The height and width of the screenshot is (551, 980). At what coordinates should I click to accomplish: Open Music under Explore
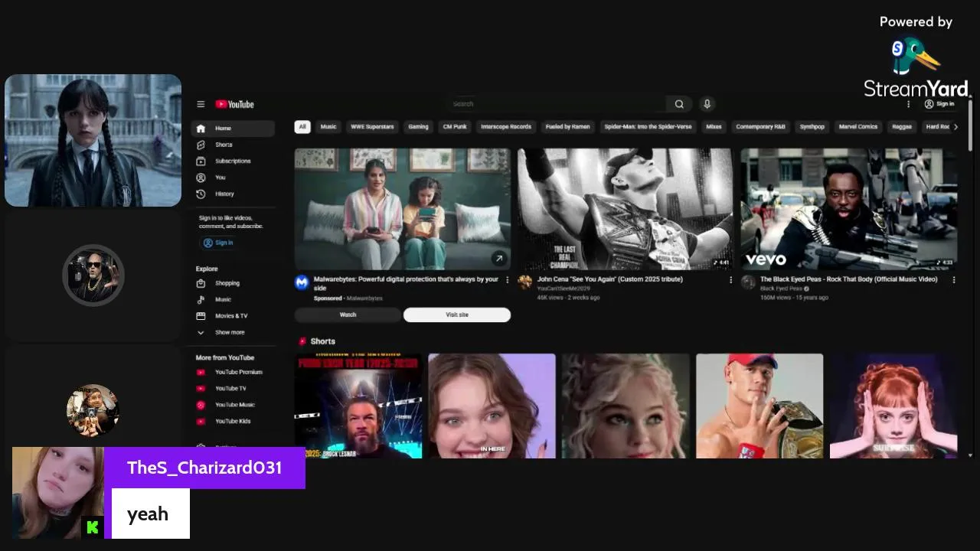pos(233,299)
